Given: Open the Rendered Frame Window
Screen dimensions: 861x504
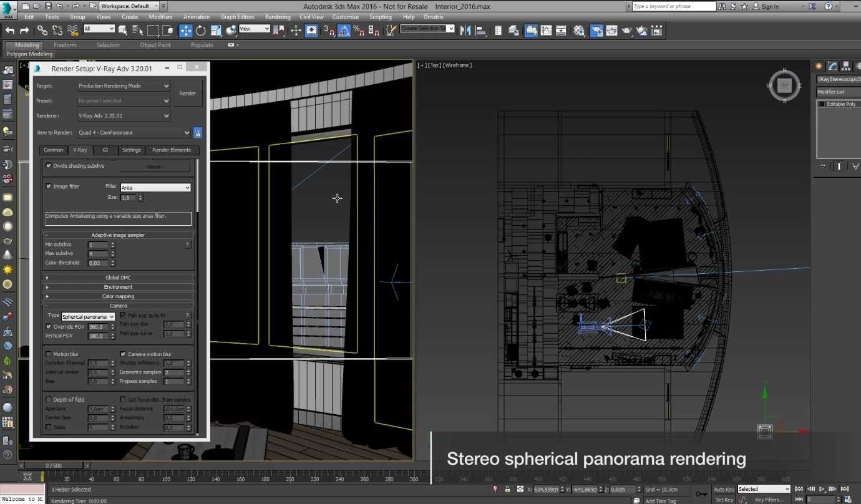Looking at the screenshot, I should 612,30.
